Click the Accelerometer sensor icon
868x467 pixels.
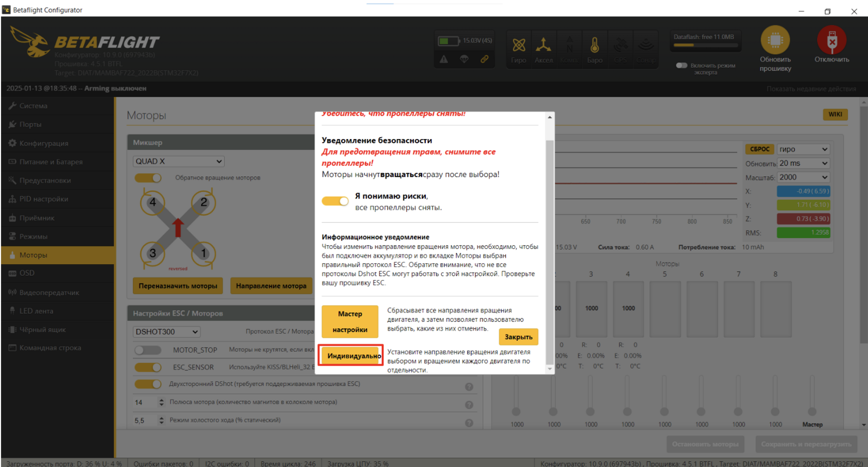pyautogui.click(x=544, y=46)
